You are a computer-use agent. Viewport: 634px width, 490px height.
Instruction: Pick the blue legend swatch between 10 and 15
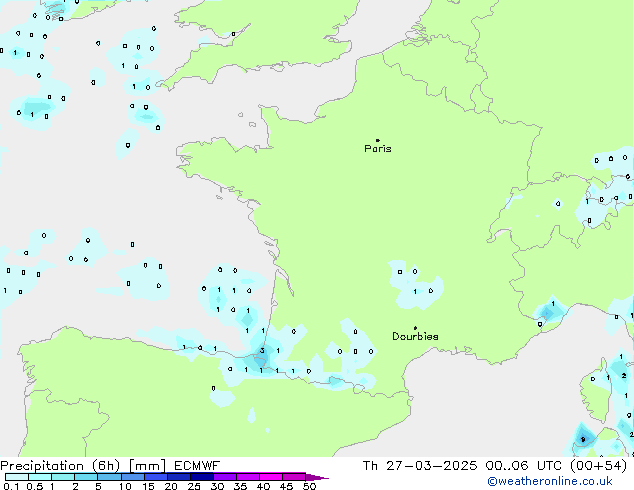point(133,477)
